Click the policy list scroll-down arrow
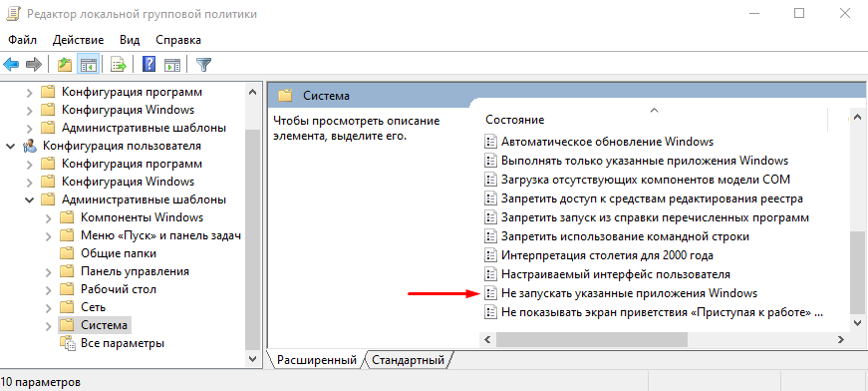This screenshot has width=868, height=391. (856, 323)
